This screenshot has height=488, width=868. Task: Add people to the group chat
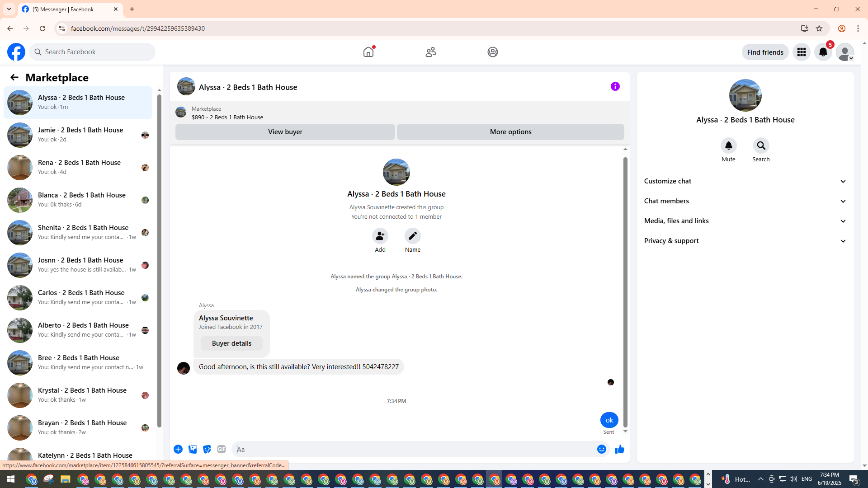tap(380, 236)
